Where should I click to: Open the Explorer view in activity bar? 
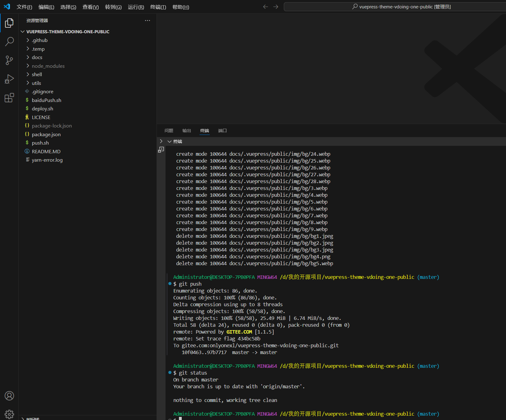[x=9, y=23]
